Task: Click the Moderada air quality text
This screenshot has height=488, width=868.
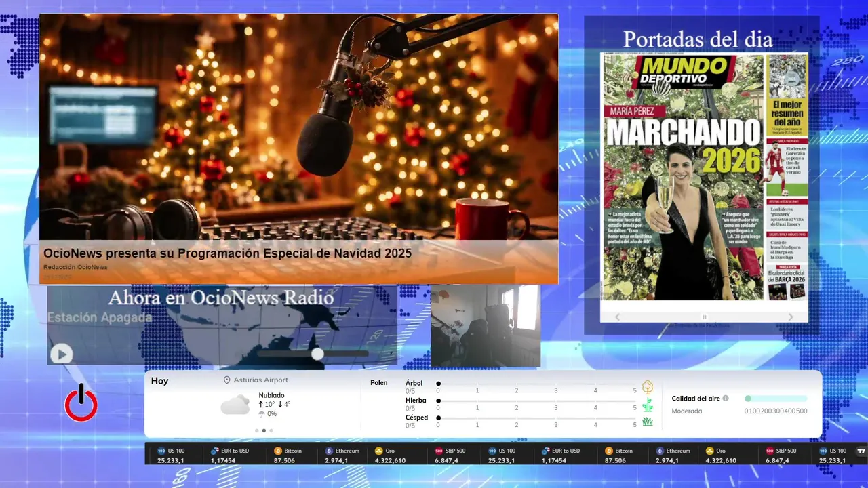Action: tap(687, 411)
